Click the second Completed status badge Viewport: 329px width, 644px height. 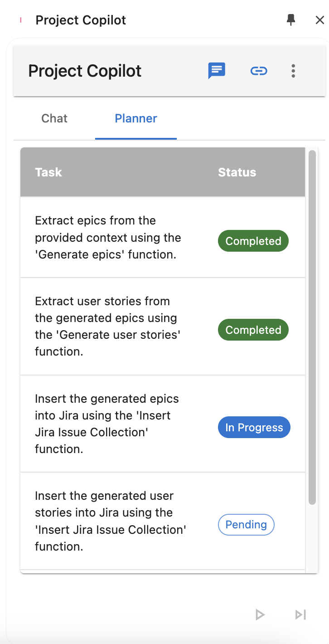pyautogui.click(x=253, y=330)
